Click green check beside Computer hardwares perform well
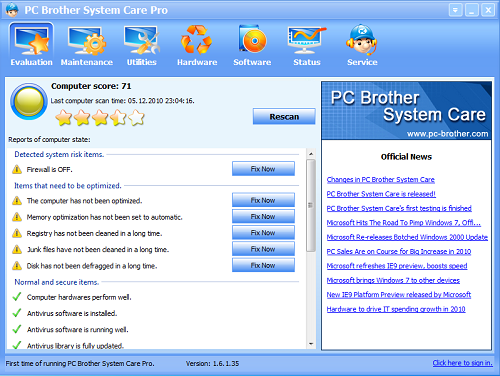 click(17, 297)
